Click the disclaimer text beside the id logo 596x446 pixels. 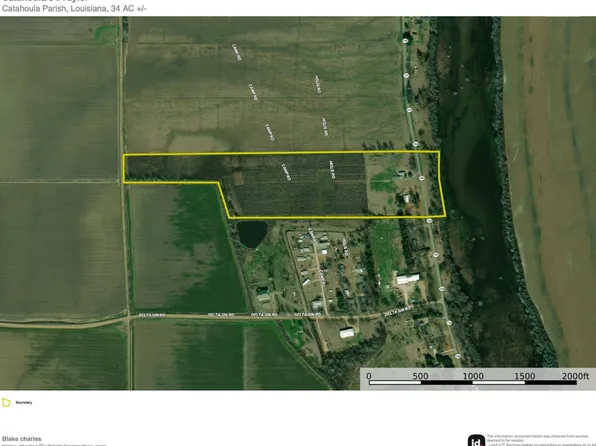(x=541, y=440)
